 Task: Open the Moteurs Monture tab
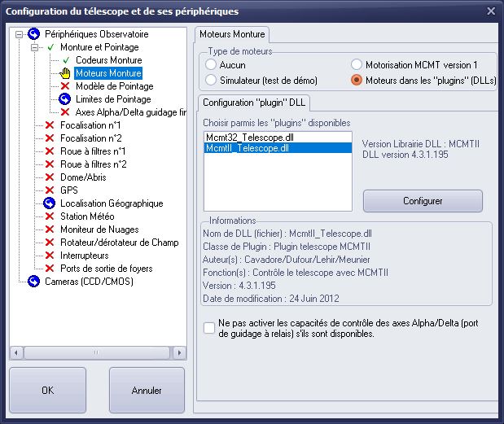coord(233,34)
